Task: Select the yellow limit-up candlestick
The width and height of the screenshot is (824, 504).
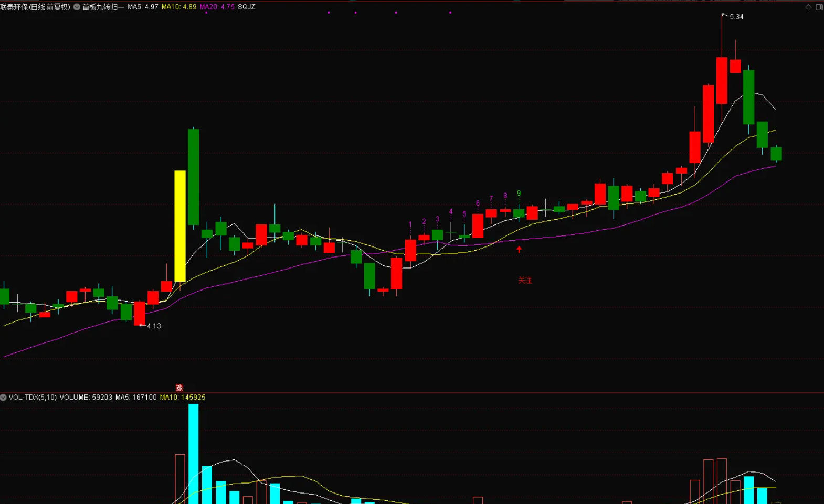Action: point(180,226)
